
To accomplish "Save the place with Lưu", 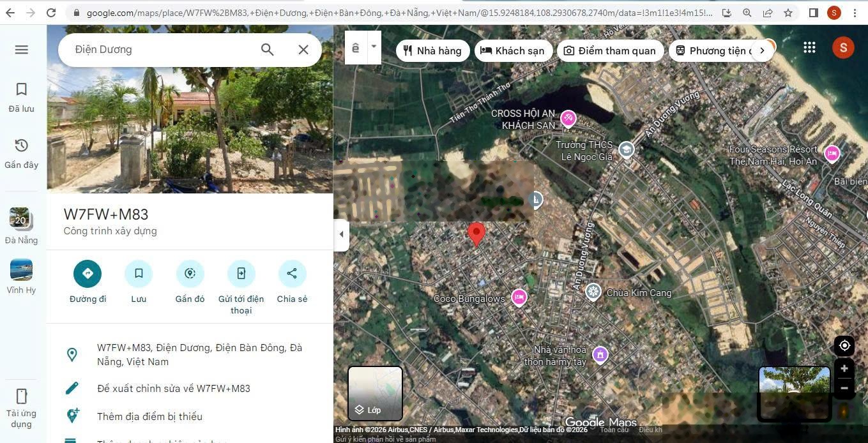I will [139, 282].
